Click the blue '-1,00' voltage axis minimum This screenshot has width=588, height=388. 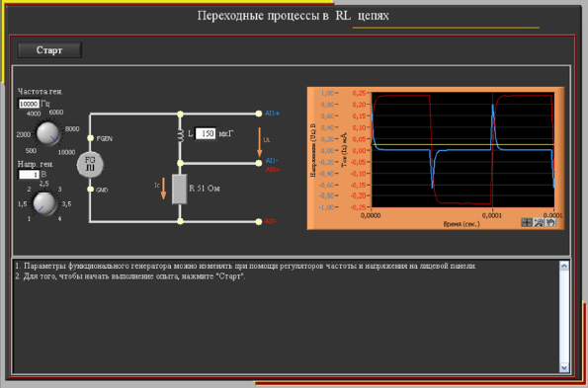(326, 207)
